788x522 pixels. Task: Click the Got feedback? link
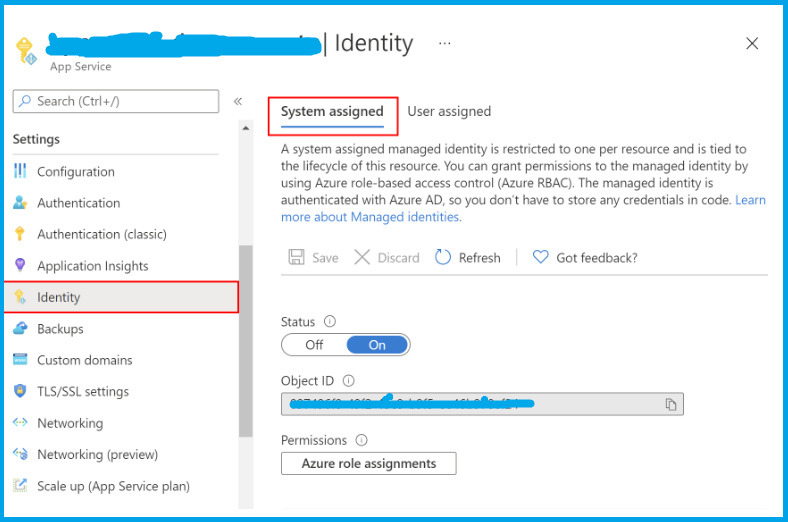tap(597, 258)
